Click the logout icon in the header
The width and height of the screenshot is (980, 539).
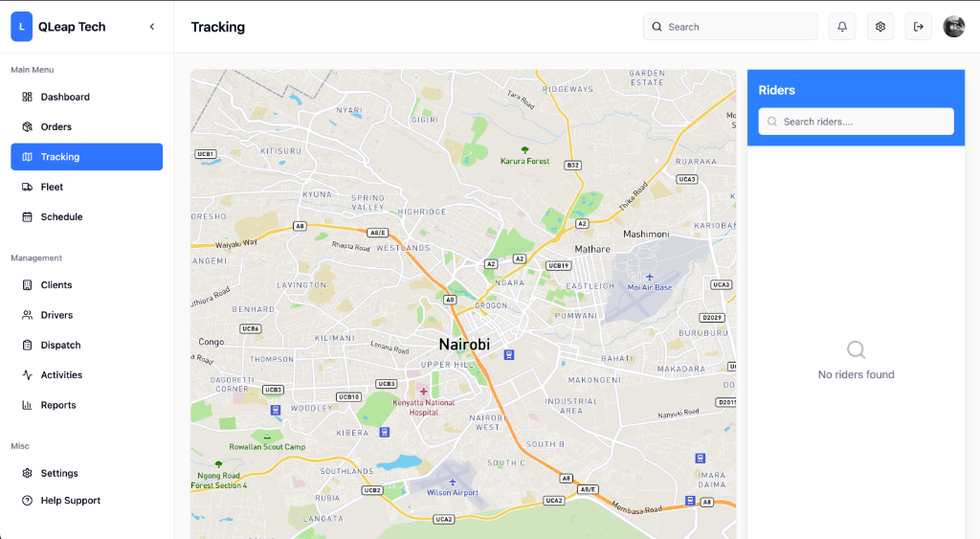pyautogui.click(x=919, y=27)
